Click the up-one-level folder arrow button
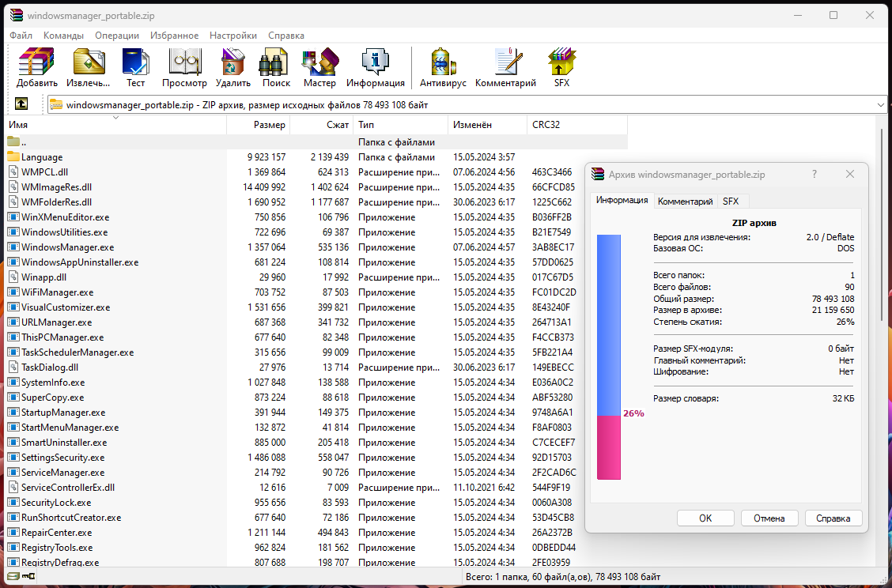The image size is (892, 588). point(21,104)
